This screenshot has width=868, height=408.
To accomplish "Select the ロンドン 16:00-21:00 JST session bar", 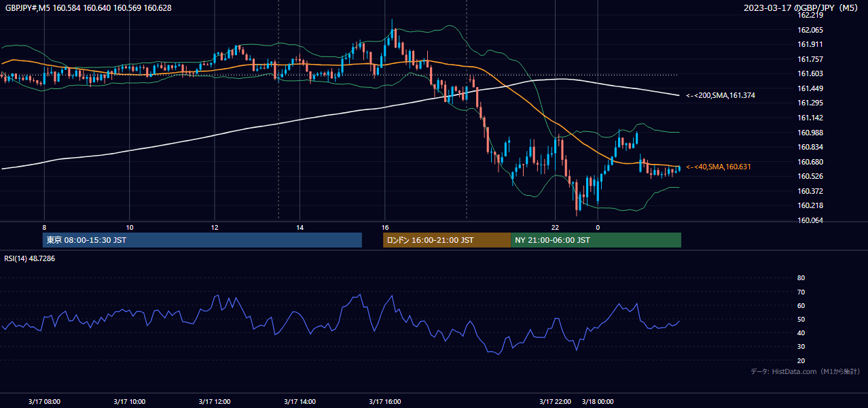I will pyautogui.click(x=447, y=240).
